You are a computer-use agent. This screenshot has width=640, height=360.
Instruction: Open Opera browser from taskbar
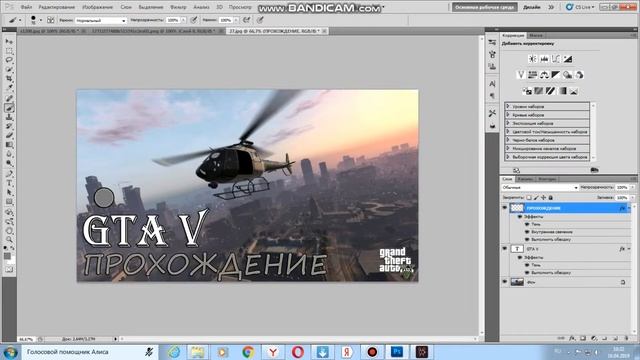tap(298, 352)
